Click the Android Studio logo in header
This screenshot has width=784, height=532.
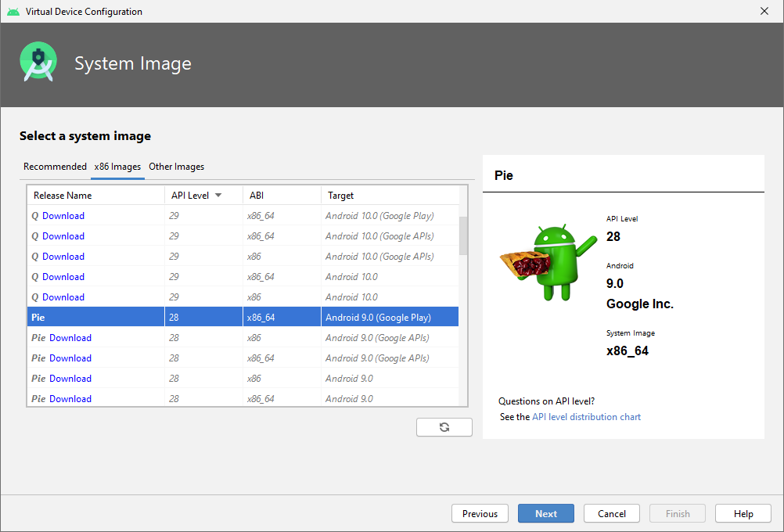[38, 62]
